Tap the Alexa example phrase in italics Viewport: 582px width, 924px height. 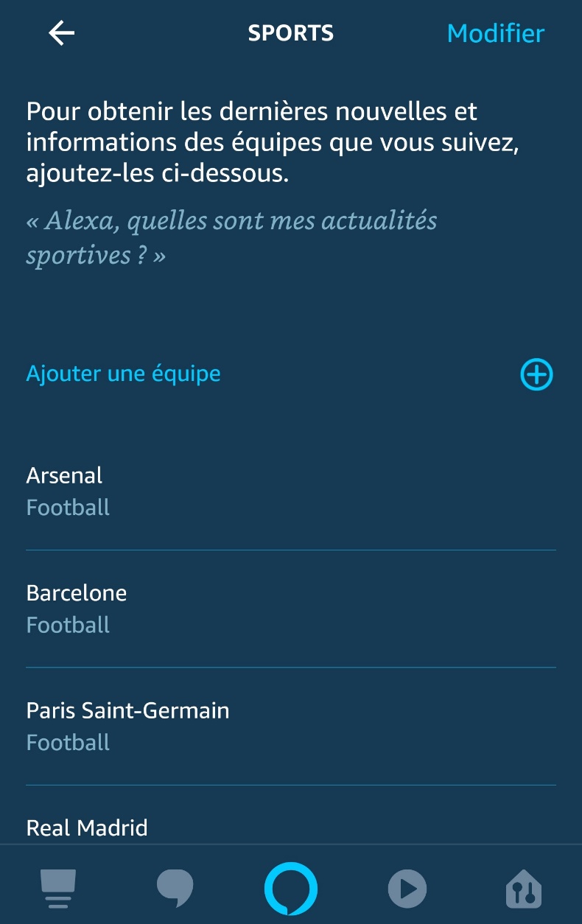pos(231,237)
